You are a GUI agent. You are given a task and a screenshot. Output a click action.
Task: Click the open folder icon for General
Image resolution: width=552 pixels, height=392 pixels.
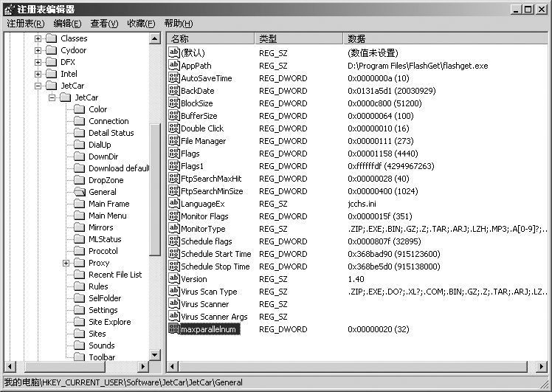pos(79,192)
